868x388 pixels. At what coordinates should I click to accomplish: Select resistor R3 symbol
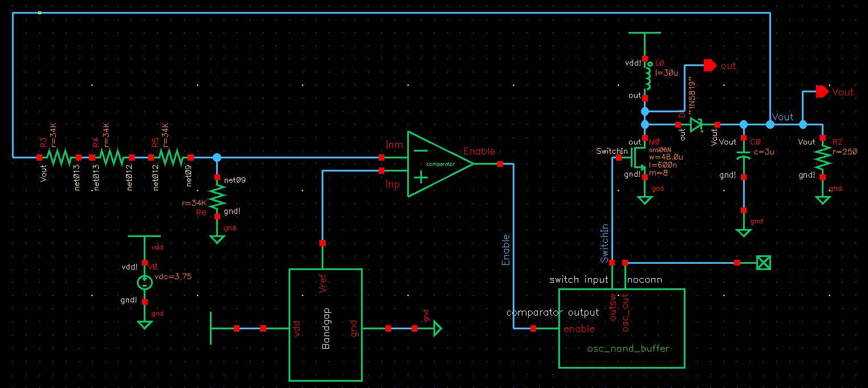tap(59, 157)
